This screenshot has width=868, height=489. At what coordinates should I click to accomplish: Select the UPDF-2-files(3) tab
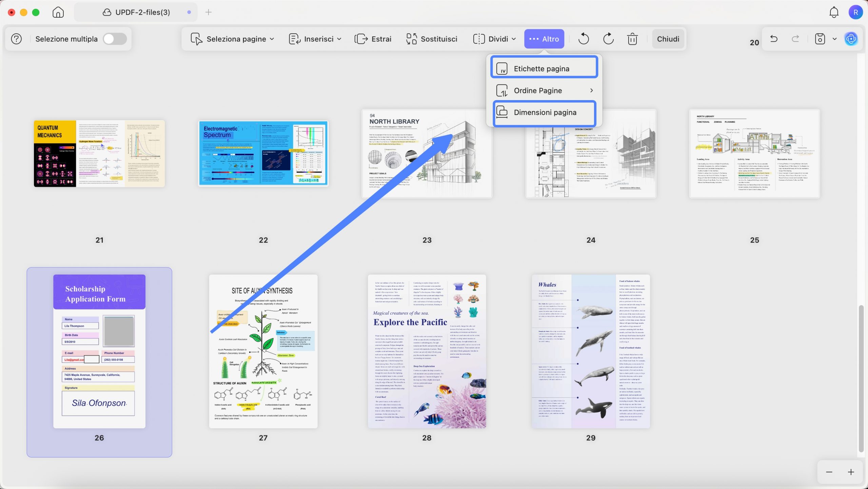click(x=136, y=13)
